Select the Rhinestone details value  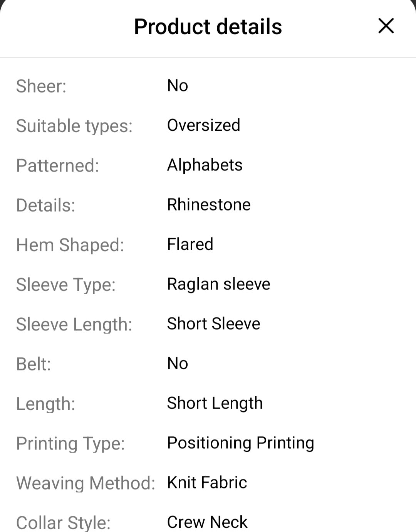(208, 205)
